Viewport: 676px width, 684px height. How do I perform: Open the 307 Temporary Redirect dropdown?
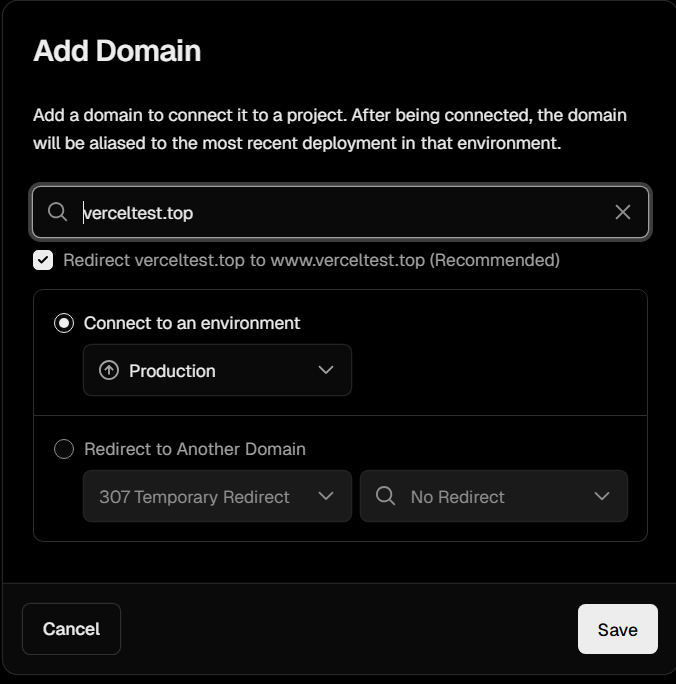(x=217, y=496)
